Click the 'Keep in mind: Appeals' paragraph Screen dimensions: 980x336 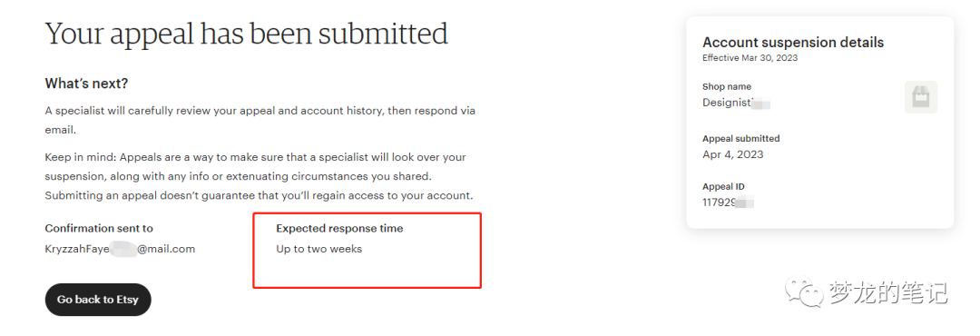(259, 176)
